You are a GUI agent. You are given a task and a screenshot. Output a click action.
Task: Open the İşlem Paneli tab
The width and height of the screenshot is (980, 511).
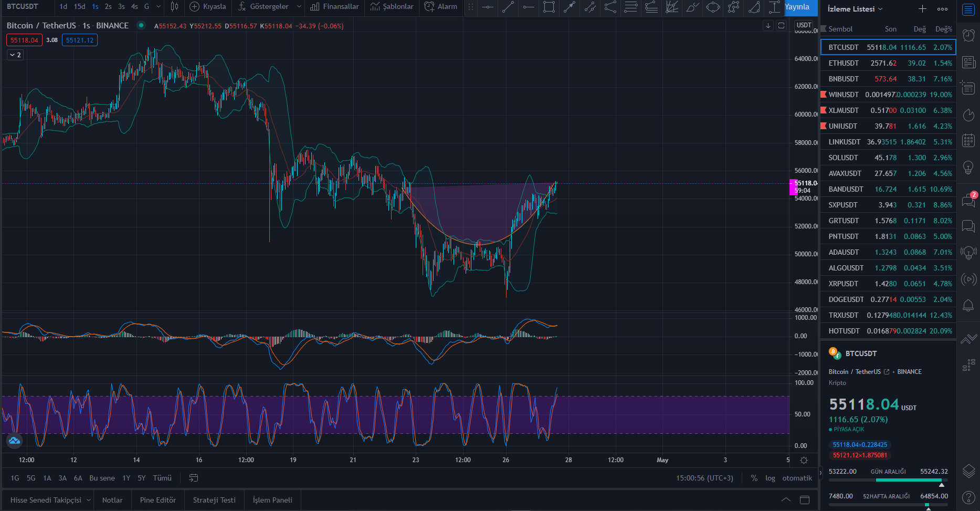coord(272,500)
